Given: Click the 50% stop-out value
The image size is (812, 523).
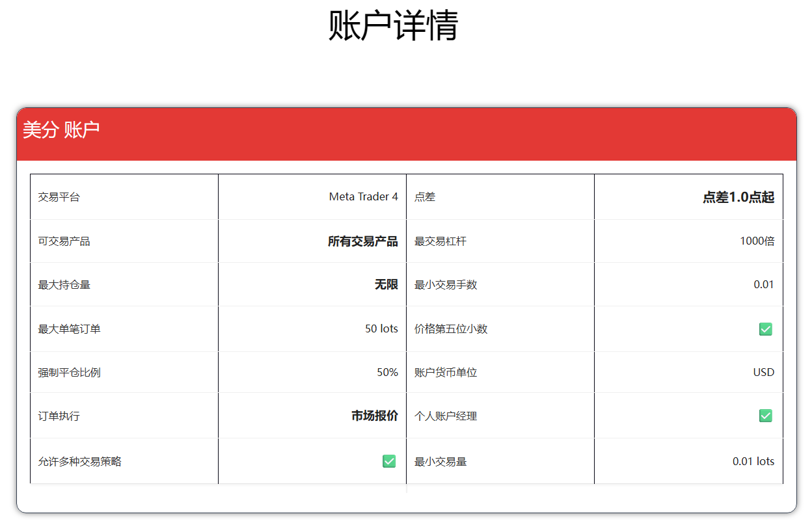Looking at the screenshot, I should pos(388,372).
